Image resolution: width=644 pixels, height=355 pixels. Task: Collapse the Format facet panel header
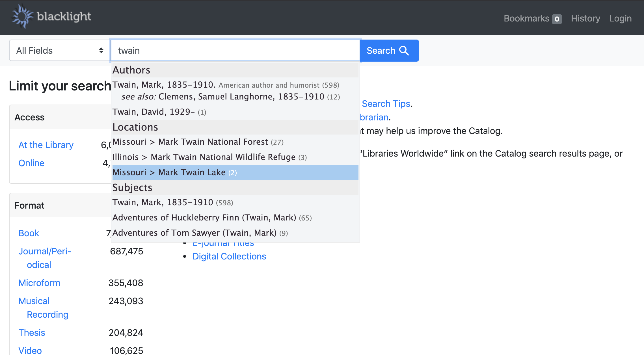pyautogui.click(x=30, y=205)
